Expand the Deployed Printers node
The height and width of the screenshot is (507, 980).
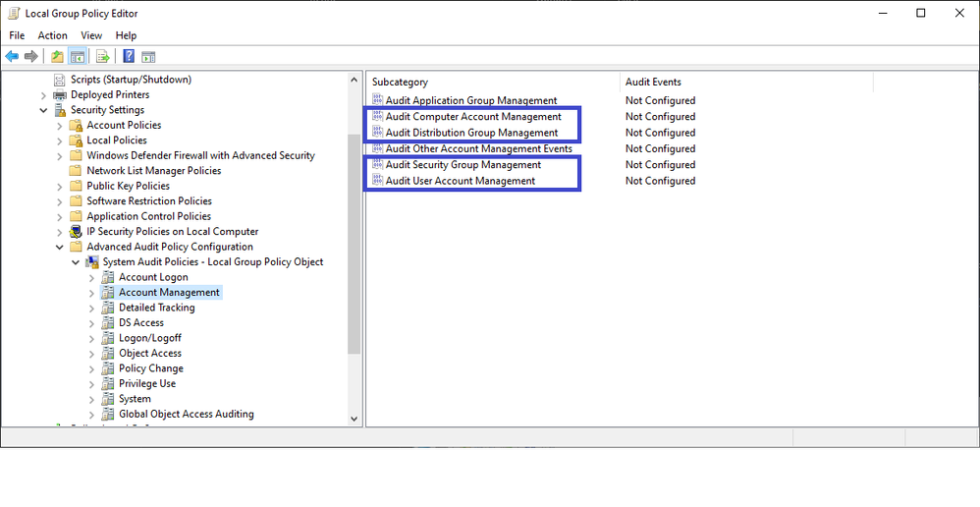pos(43,95)
